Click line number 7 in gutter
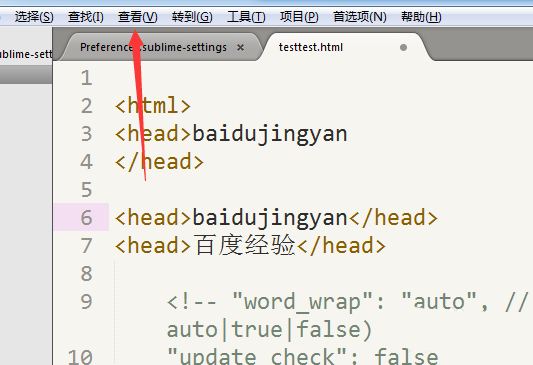This screenshot has height=365, width=533. (x=87, y=245)
